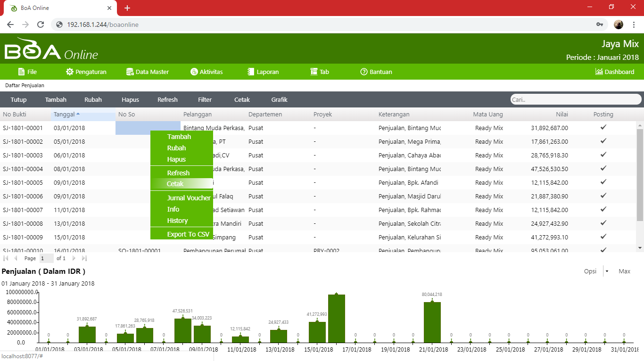This screenshot has height=361, width=644.
Task: Click the Data Master database icon
Action: tap(130, 72)
